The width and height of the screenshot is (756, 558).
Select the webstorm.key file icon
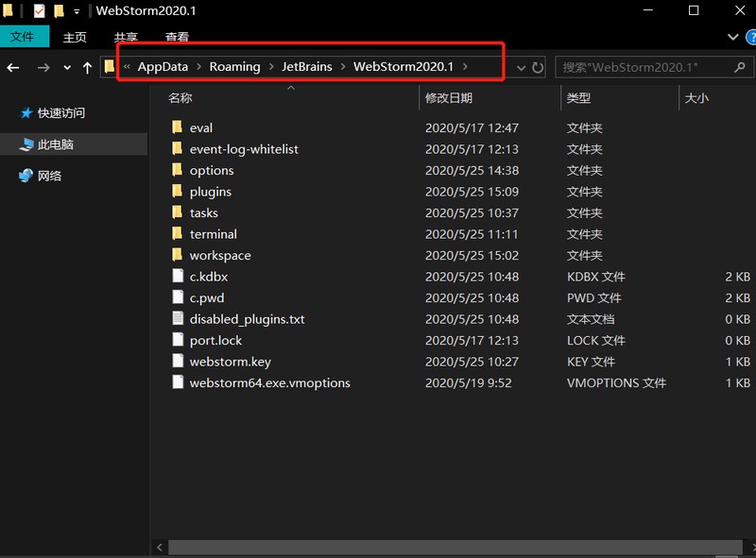(178, 361)
